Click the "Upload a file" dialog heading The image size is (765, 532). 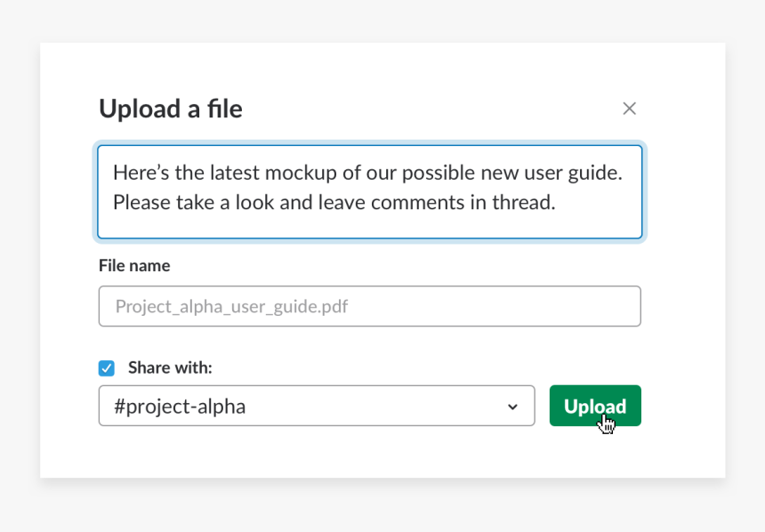(x=171, y=109)
